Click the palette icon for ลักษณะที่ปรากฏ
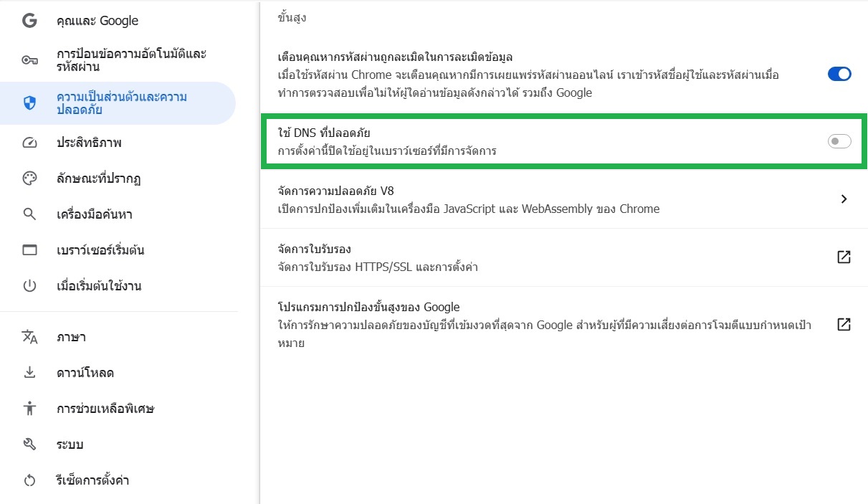The width and height of the screenshot is (868, 504). click(x=29, y=179)
